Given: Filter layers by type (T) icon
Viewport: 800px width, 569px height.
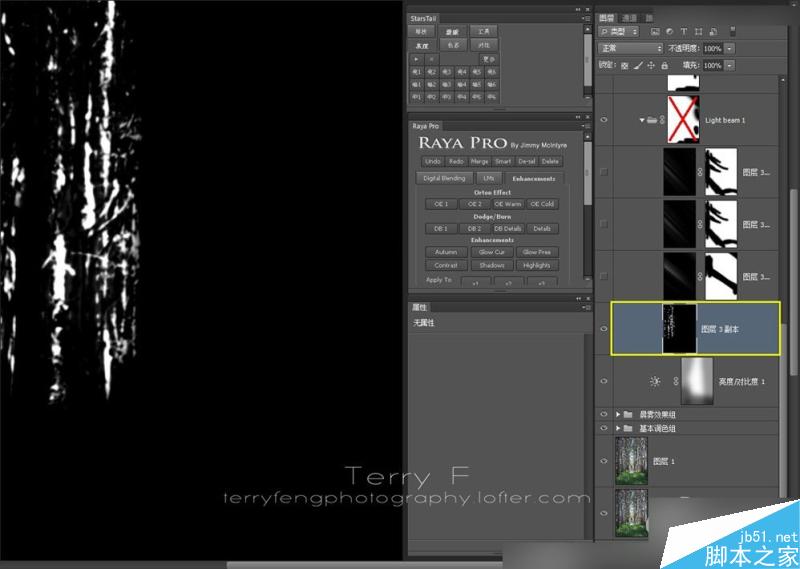Looking at the screenshot, I should (684, 32).
